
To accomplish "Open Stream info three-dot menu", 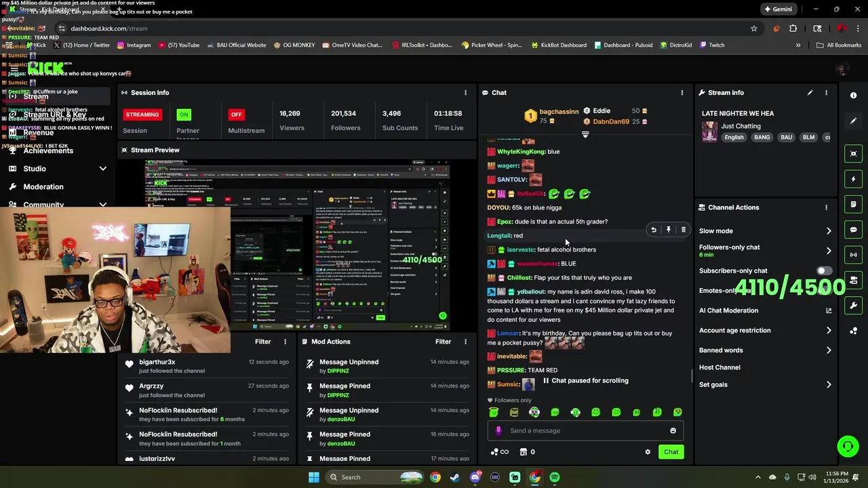I will pos(826,93).
